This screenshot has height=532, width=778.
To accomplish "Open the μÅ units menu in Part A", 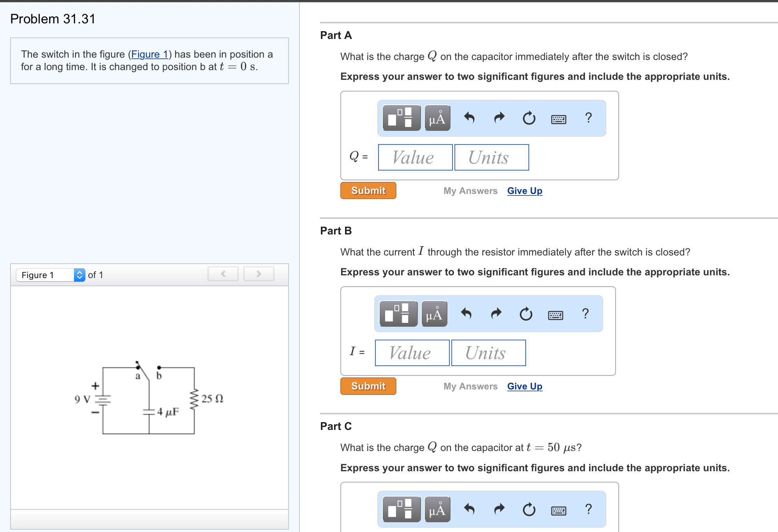I will coord(437,118).
